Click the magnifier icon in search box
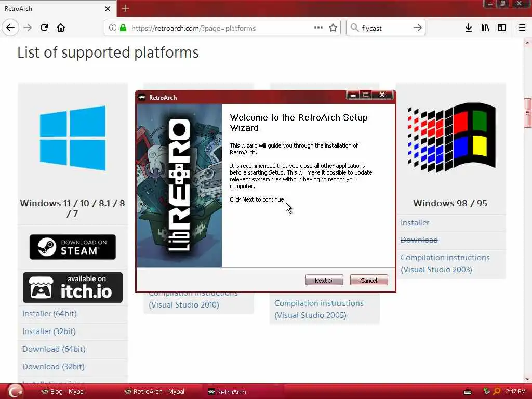532x399 pixels. (354, 28)
